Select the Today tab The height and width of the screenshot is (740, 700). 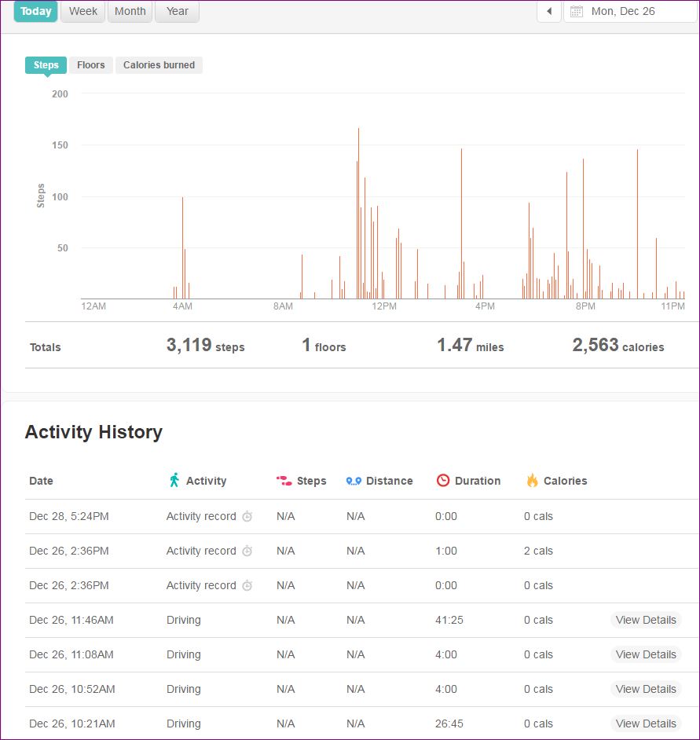36,12
